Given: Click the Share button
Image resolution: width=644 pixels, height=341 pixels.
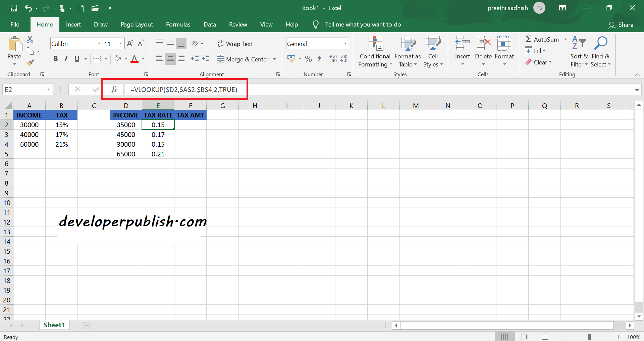Looking at the screenshot, I should pyautogui.click(x=622, y=25).
